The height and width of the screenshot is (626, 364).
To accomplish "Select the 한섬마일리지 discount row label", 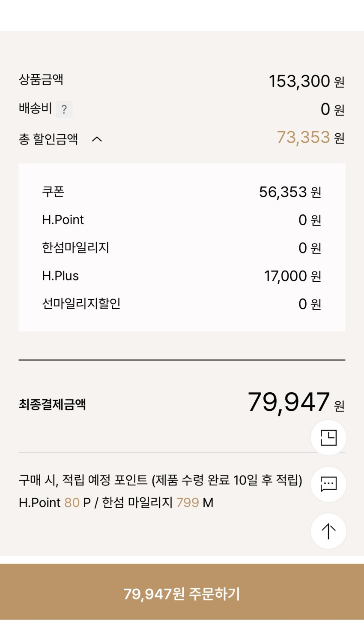I will point(75,247).
